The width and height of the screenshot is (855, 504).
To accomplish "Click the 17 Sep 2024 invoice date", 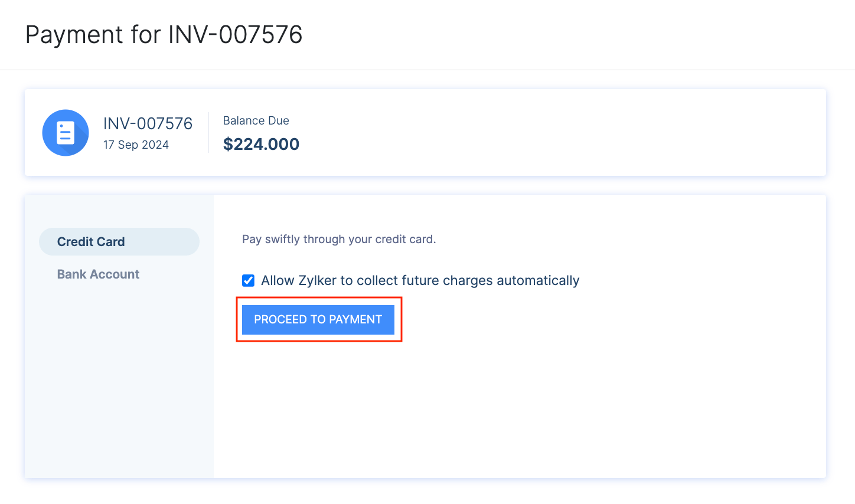I will pos(136,145).
